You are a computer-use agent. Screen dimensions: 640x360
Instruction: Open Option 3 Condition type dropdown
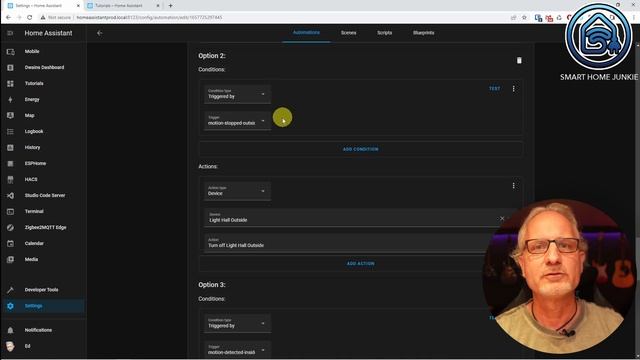(x=237, y=324)
